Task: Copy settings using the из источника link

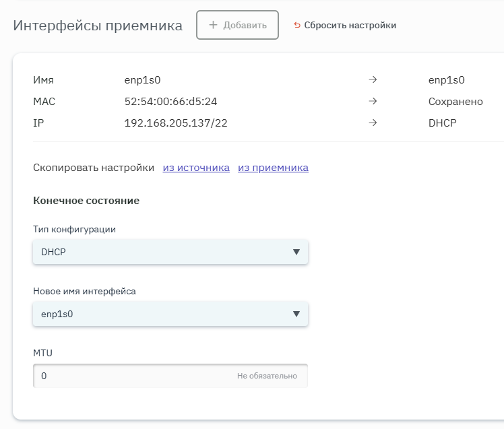Action: (x=196, y=168)
